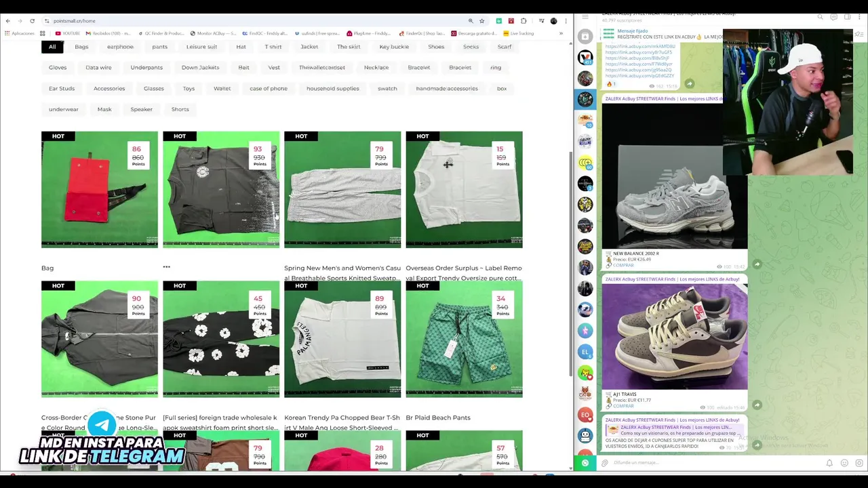
Task: Open the Monitor ACBuy bookmark
Action: 213,33
